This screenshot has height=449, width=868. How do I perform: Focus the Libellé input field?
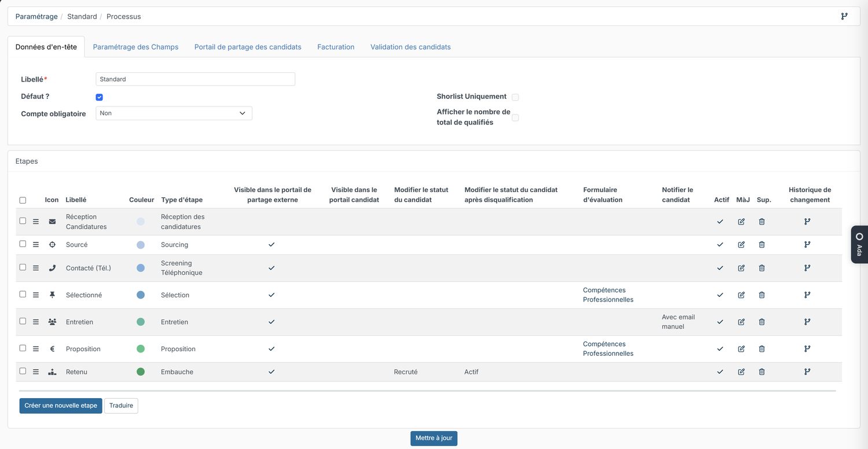[x=195, y=79]
